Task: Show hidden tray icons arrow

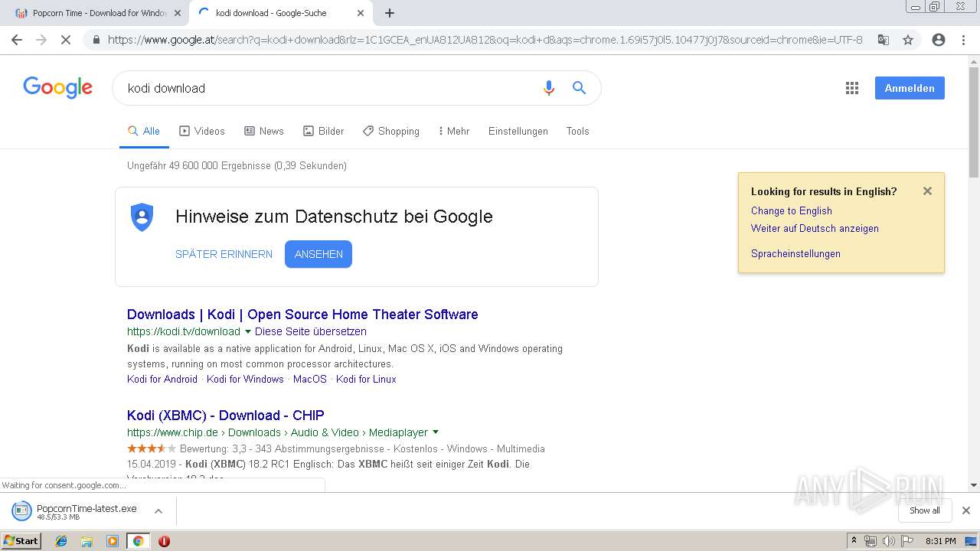Action: tap(854, 541)
